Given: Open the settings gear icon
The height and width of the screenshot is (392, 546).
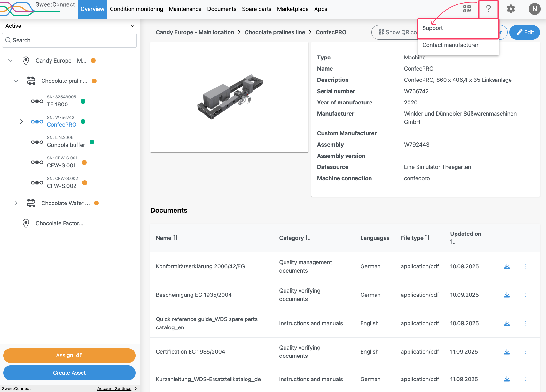Looking at the screenshot, I should pyautogui.click(x=511, y=9).
